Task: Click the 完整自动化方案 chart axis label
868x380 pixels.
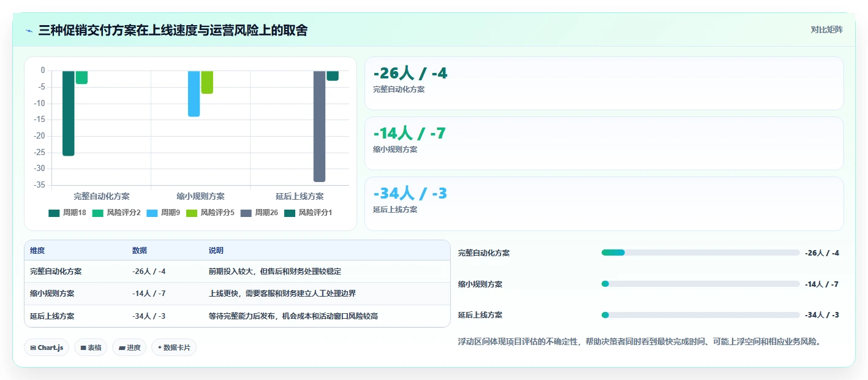Action: [102, 197]
